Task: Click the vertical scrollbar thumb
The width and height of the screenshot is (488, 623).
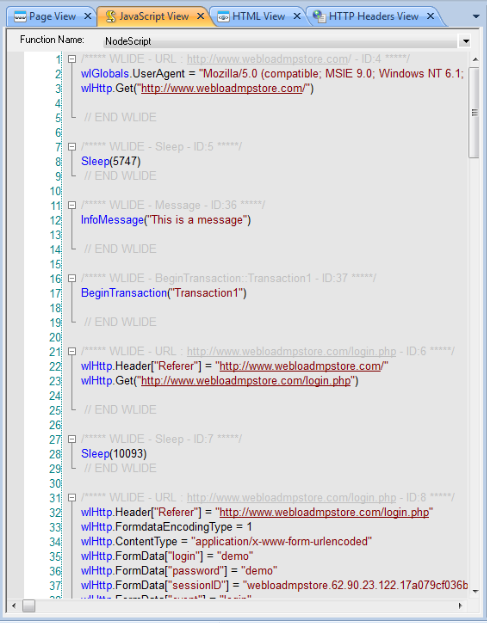Action: point(474,113)
